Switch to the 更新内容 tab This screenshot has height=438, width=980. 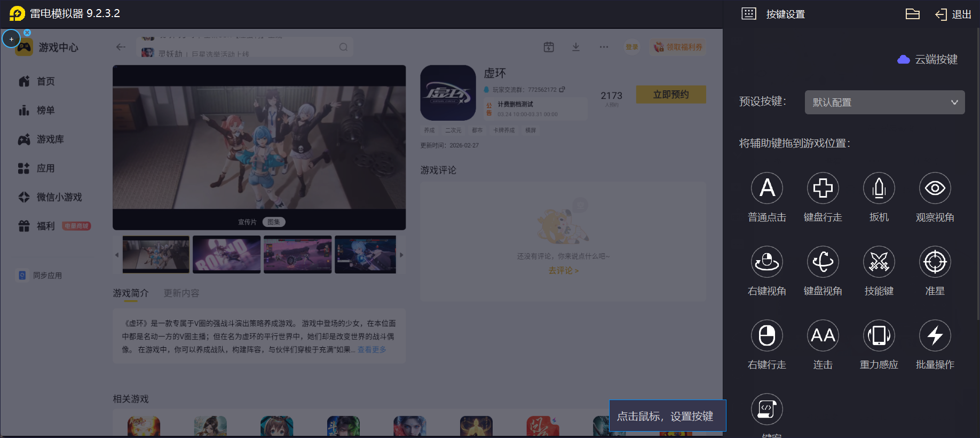tap(181, 293)
